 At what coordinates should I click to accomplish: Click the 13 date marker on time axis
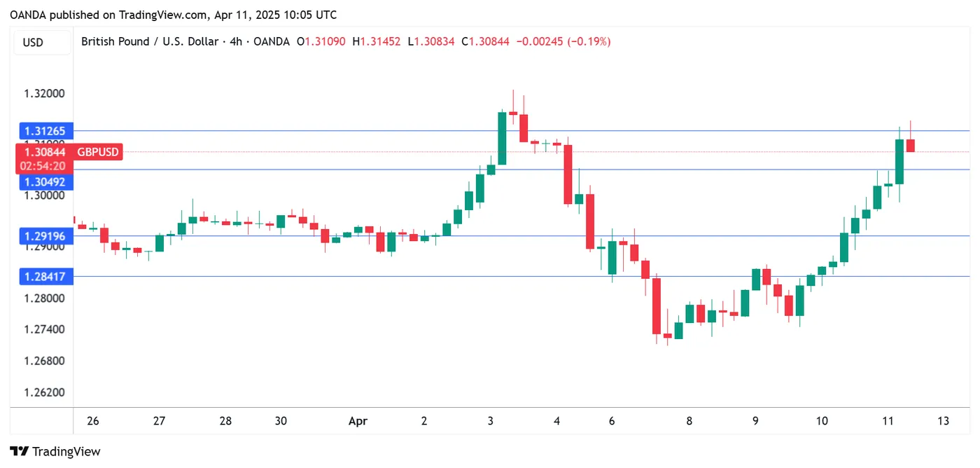tap(944, 421)
